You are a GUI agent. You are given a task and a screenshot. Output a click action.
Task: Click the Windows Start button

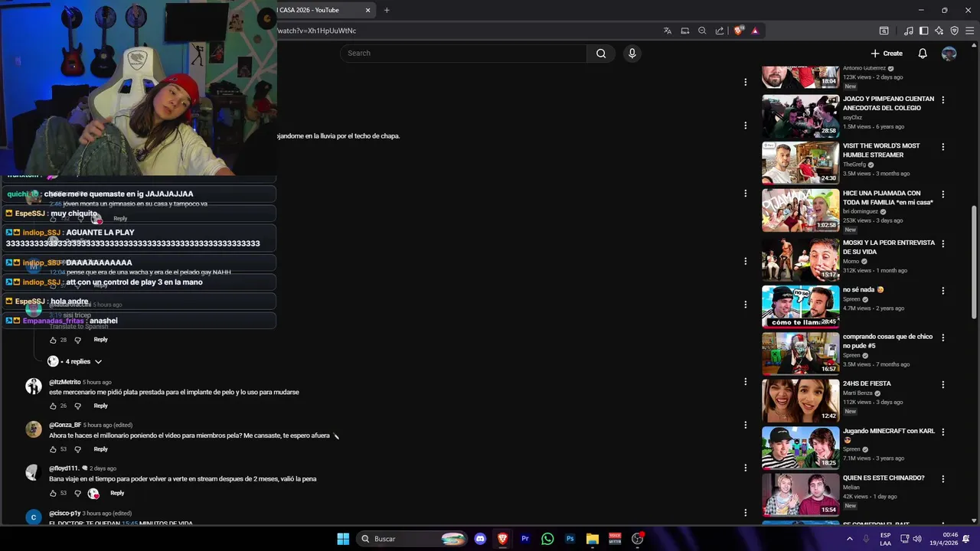(343, 539)
